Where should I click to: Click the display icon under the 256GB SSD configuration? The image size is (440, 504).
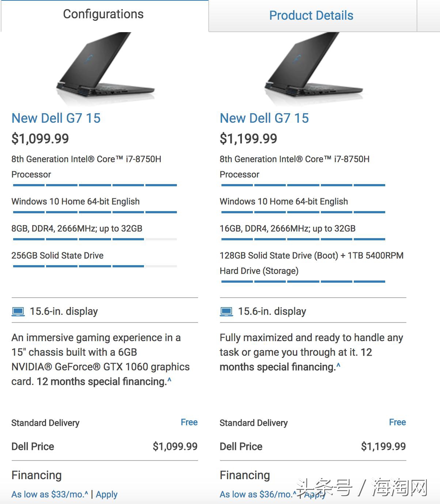[18, 312]
